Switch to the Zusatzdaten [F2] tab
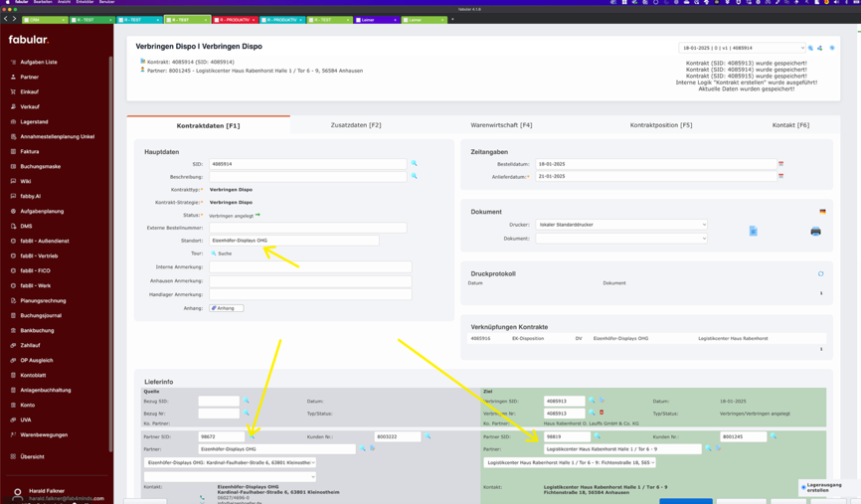861x504 pixels. 355,125
